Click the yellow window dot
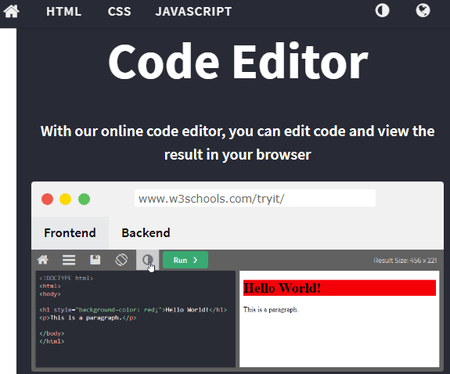This screenshot has width=450, height=374. pos(65,199)
